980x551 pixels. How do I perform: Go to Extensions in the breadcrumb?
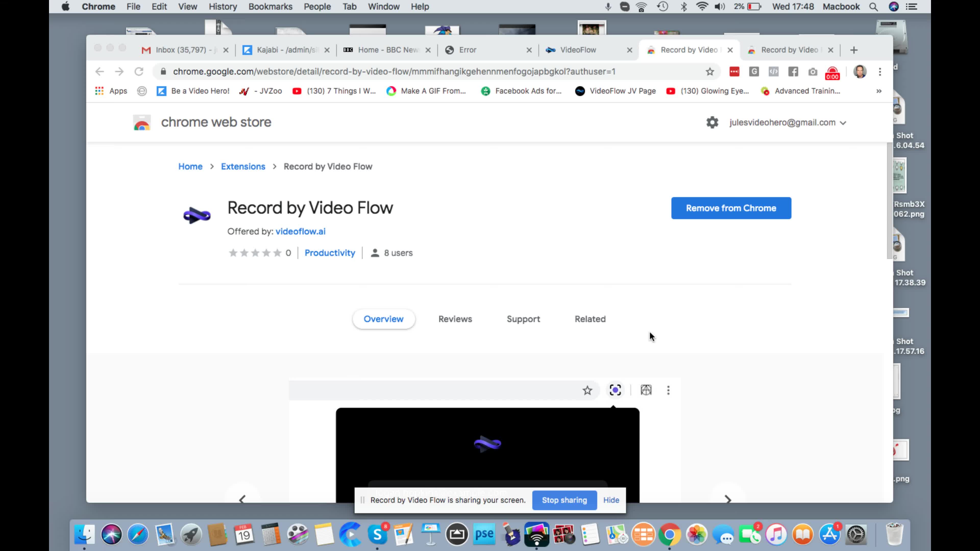point(243,167)
